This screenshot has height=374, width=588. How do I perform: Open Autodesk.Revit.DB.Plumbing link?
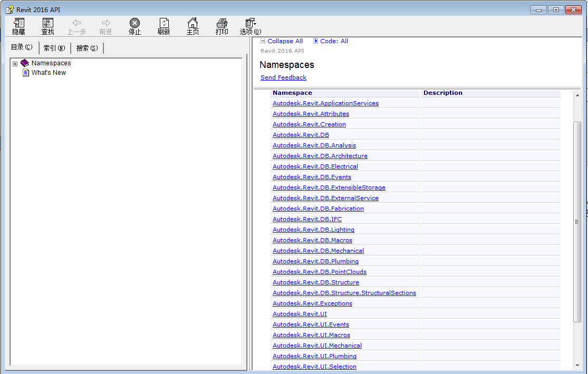pos(315,261)
